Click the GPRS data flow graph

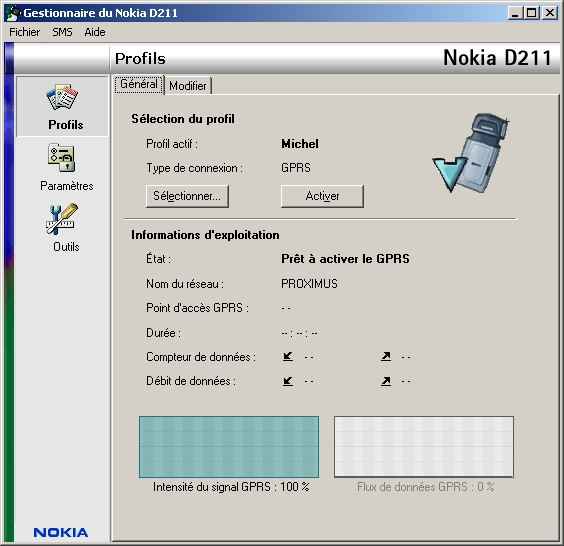coord(424,447)
